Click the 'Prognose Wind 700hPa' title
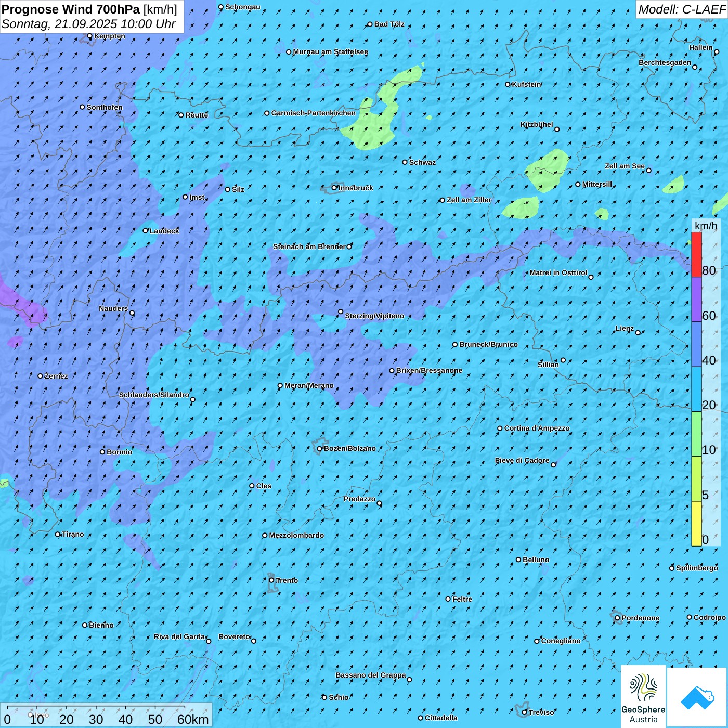728x728 pixels. coord(71,9)
